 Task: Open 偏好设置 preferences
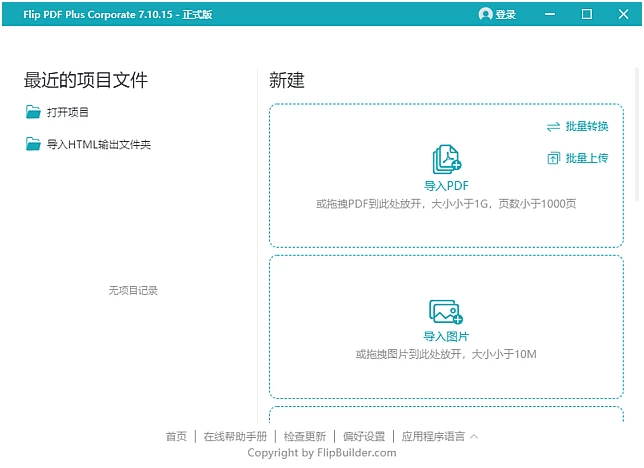363,437
